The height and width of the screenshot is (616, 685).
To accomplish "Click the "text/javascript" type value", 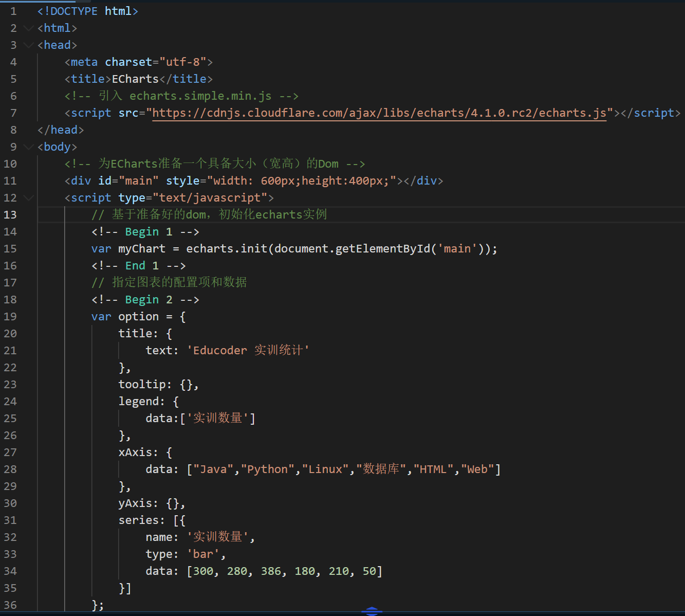I will pyautogui.click(x=210, y=198).
